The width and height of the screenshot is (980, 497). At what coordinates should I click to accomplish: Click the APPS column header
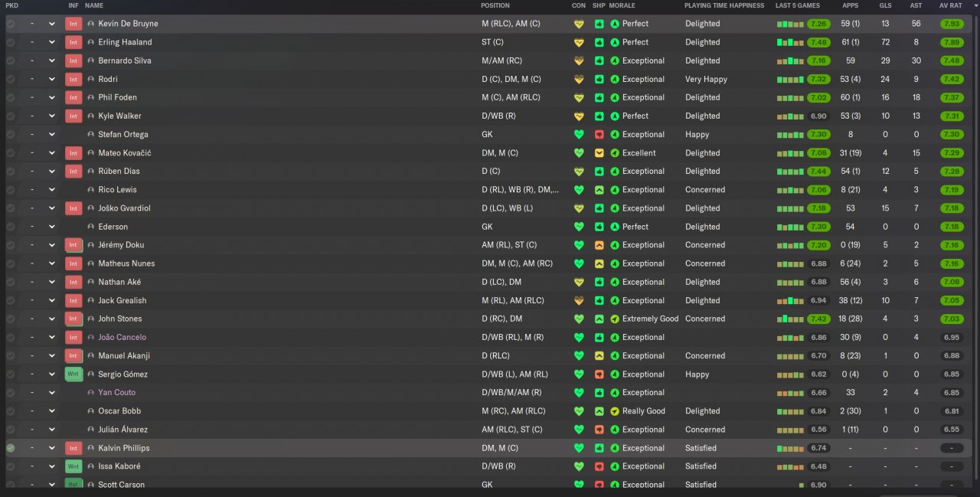(851, 5)
